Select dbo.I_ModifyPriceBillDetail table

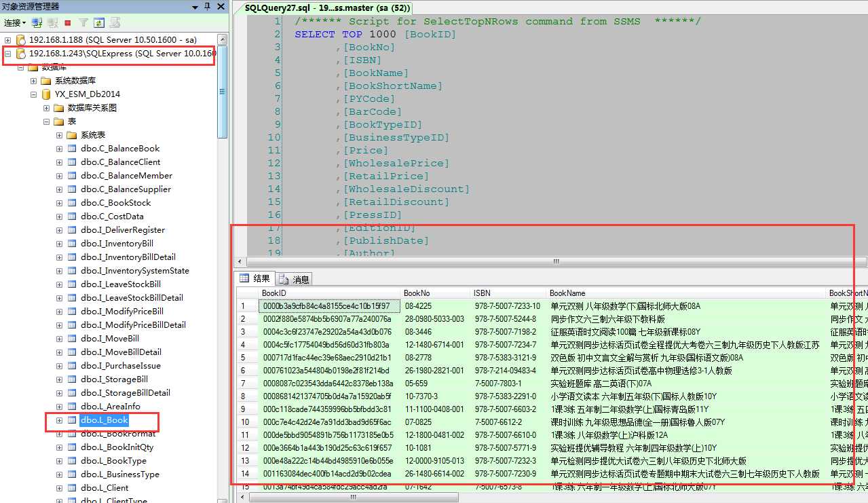pos(133,325)
